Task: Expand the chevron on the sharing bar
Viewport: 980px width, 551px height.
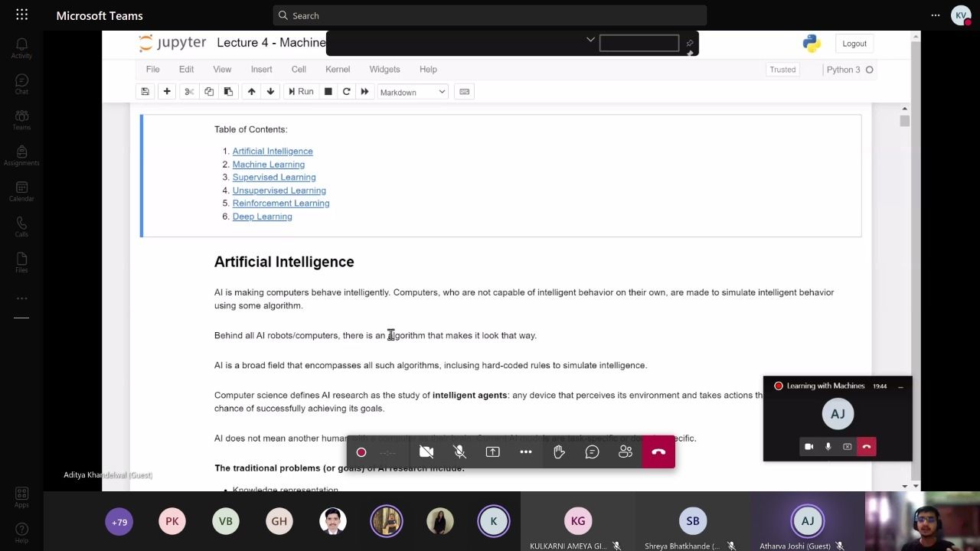Action: click(x=590, y=40)
